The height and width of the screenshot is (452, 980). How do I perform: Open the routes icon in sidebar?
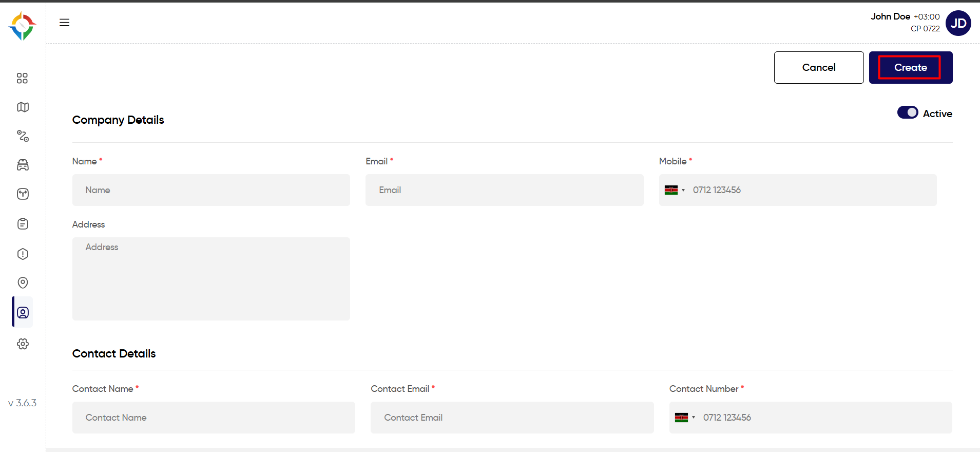[23, 136]
